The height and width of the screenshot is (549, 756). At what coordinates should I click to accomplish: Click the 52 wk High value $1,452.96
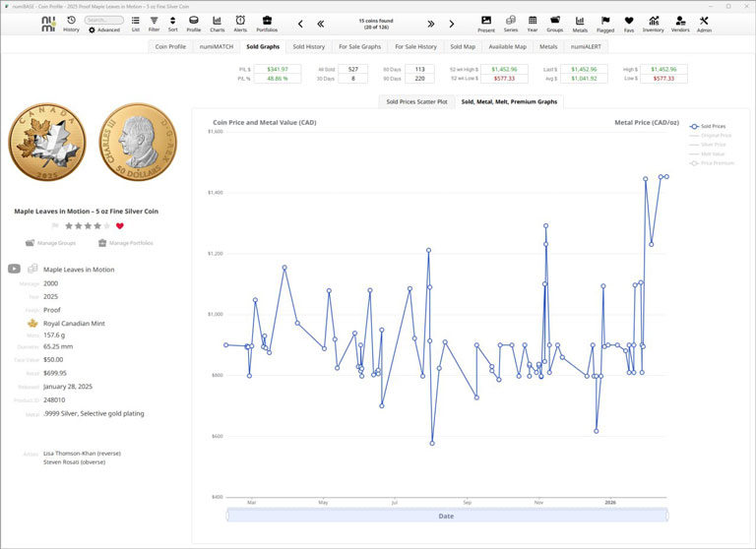[504, 70]
